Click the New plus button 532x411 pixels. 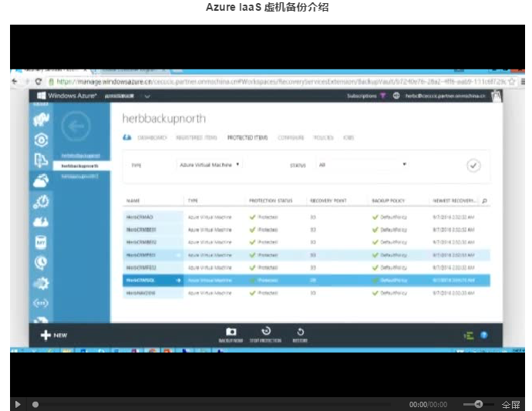point(54,335)
